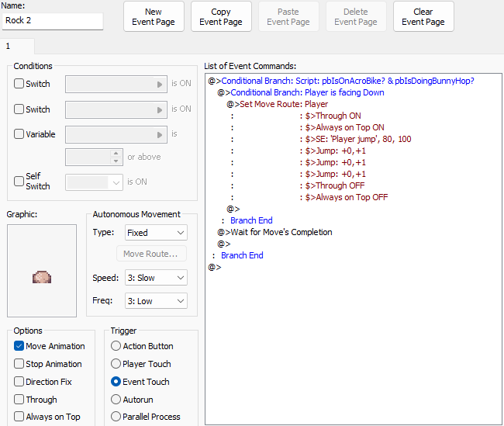Open the Freq dropdown showing 3: Low

(x=156, y=301)
